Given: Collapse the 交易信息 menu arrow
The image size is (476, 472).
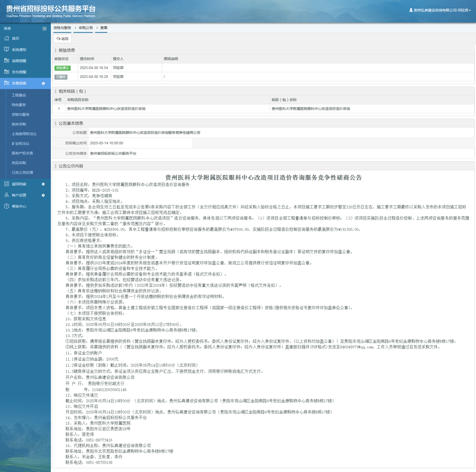Looking at the screenshot, I should [x=43, y=83].
